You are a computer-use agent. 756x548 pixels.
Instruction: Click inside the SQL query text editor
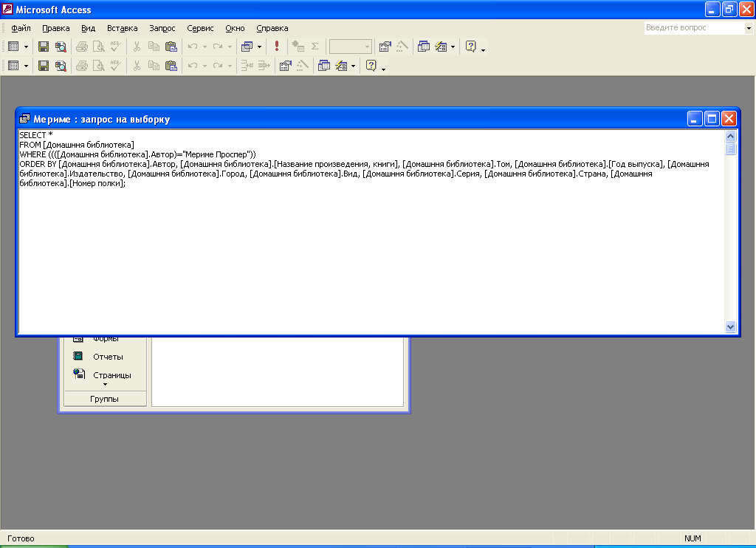371,232
